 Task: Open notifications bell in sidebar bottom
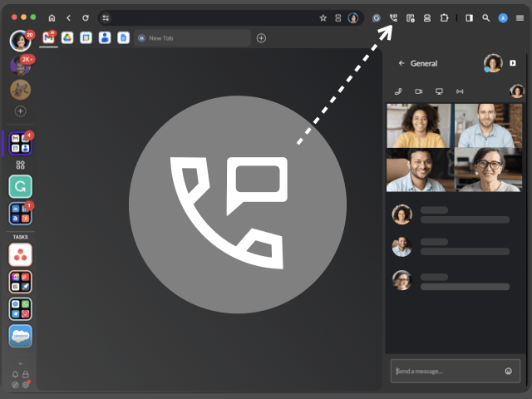click(15, 374)
